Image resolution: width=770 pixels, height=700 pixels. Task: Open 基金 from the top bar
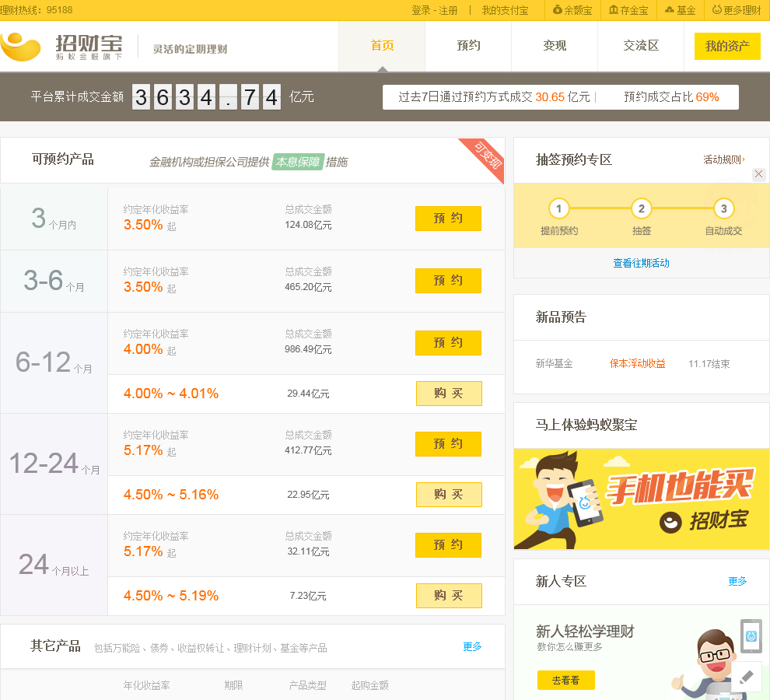pyautogui.click(x=680, y=10)
